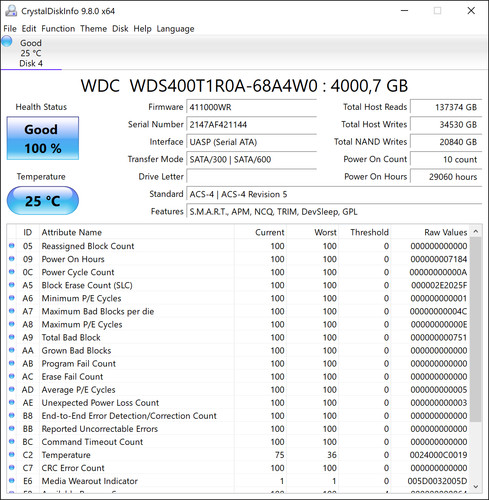Click the status dot for attribute 09 Power On Hours
The height and width of the screenshot is (500, 489).
pyautogui.click(x=12, y=259)
